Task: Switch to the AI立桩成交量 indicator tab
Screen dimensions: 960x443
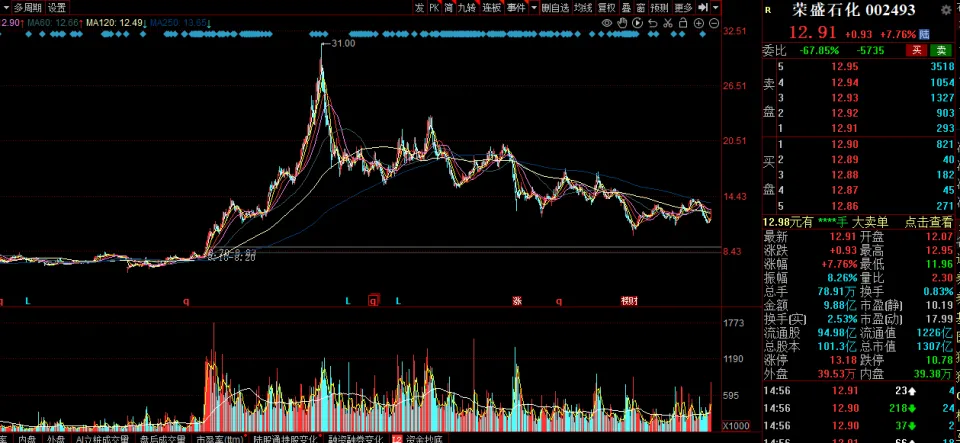Action: 105,438
